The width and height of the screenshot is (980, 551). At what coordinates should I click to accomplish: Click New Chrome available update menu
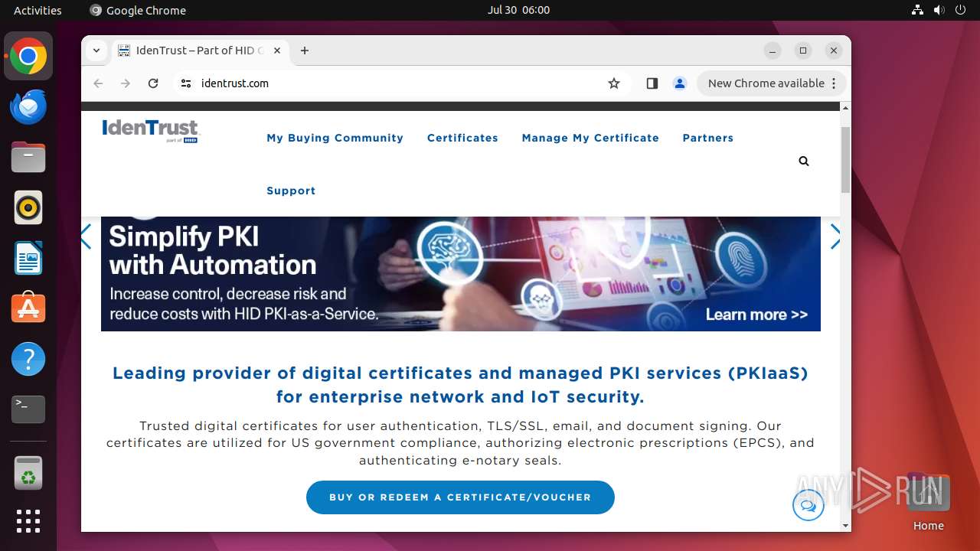[x=772, y=83]
